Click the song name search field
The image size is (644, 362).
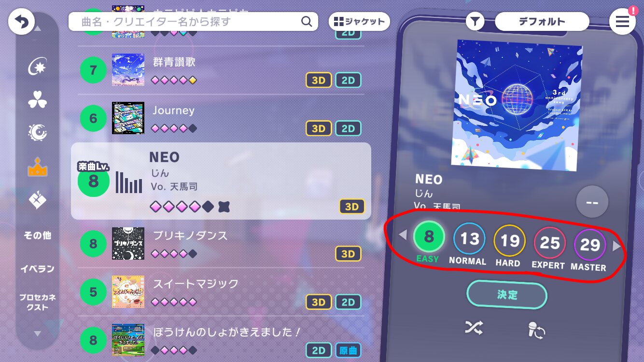pos(194,22)
